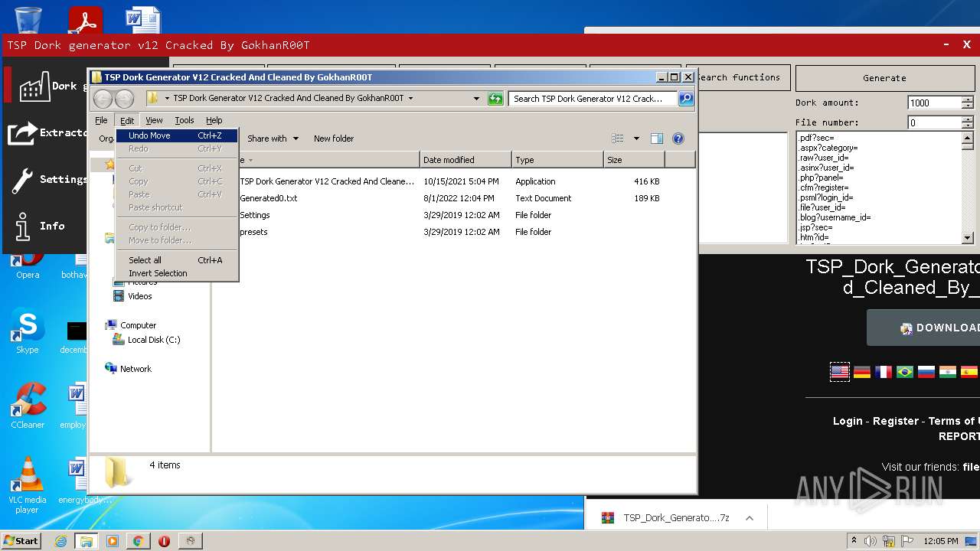Follow the Login link
Image resolution: width=980 pixels, height=551 pixels.
pyautogui.click(x=848, y=421)
